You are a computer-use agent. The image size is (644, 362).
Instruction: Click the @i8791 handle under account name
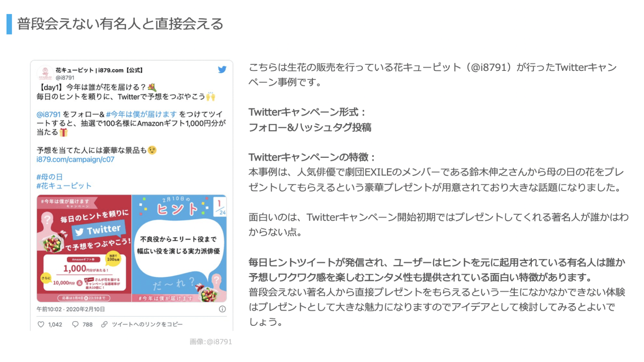[x=65, y=77]
